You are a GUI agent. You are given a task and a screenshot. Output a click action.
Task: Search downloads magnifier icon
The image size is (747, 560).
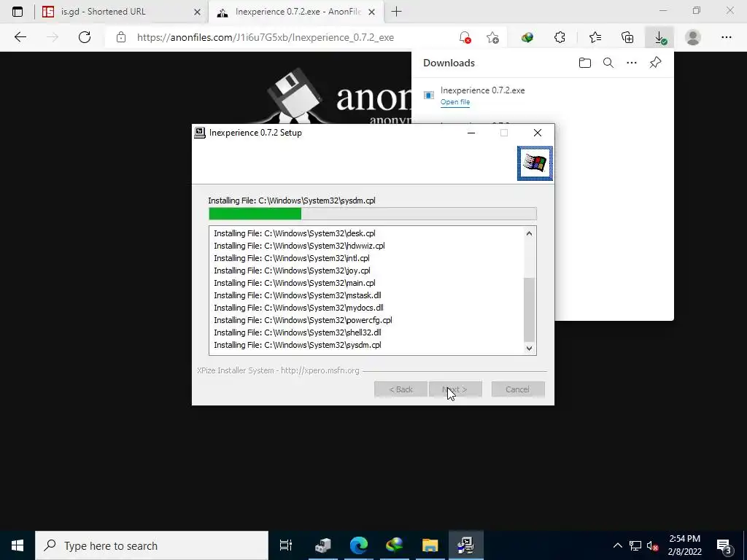(608, 63)
